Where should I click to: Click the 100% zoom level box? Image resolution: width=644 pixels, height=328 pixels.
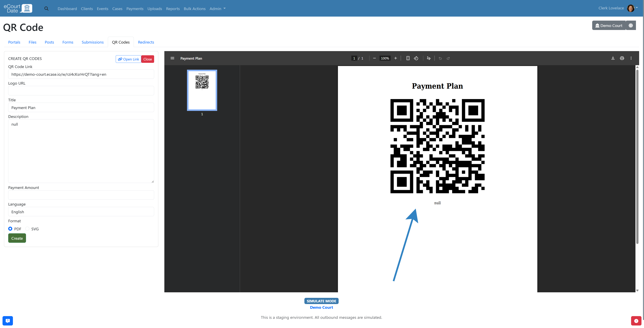point(385,58)
